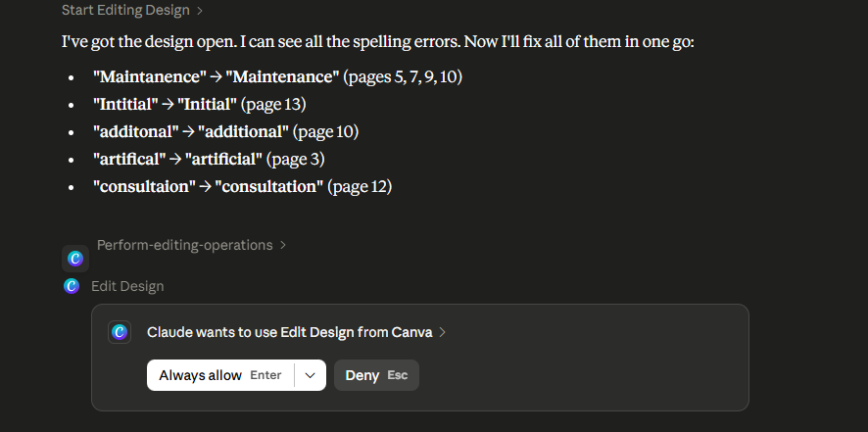Click the Edit Design label above the prompt
The height and width of the screenshot is (432, 868).
(x=127, y=286)
